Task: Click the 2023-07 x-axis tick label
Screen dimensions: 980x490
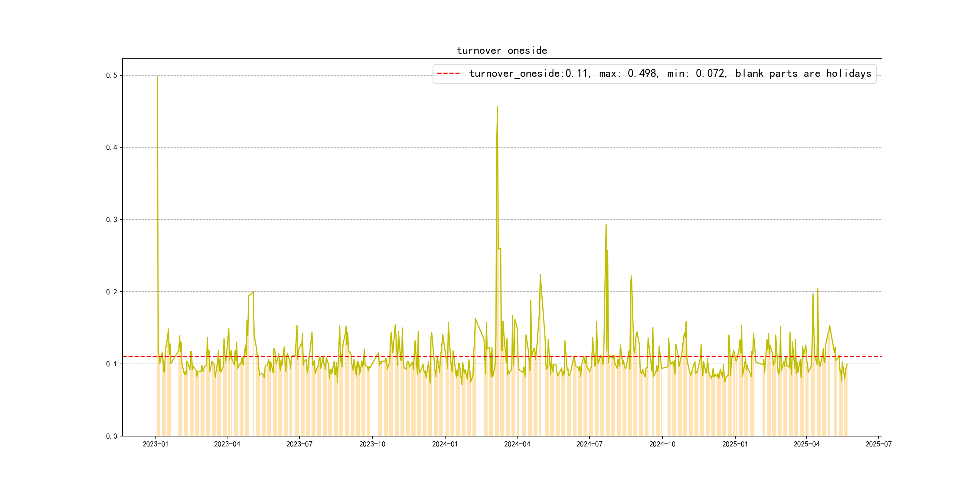Action: tap(299, 444)
